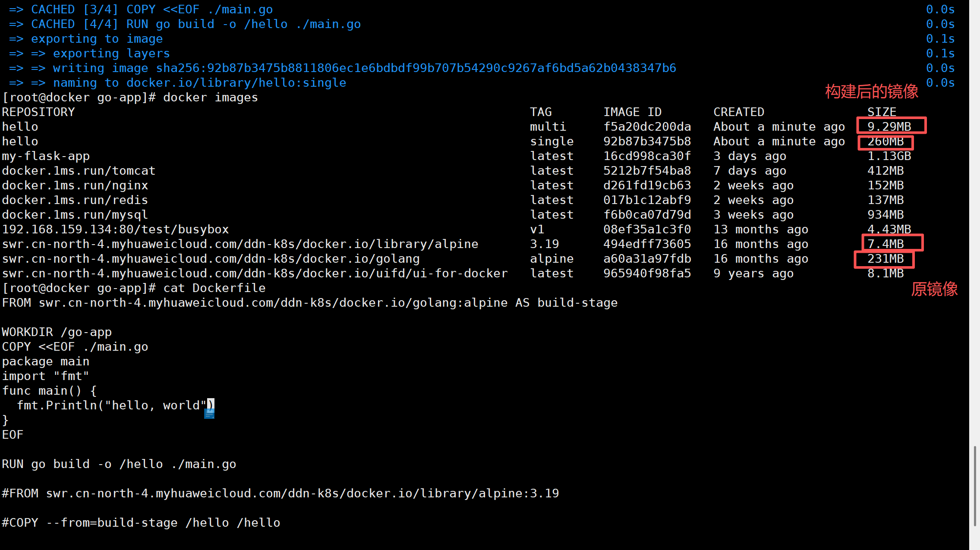Click the red-boxed 7.4MB alpine size
The image size is (980, 550).
[886, 244]
